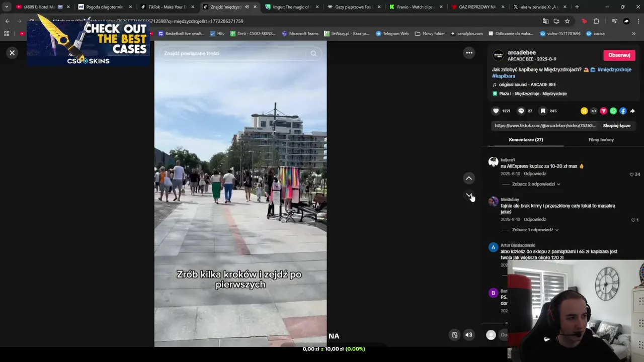Go to previous video with up arrow
This screenshot has height=362, width=644.
469,178
